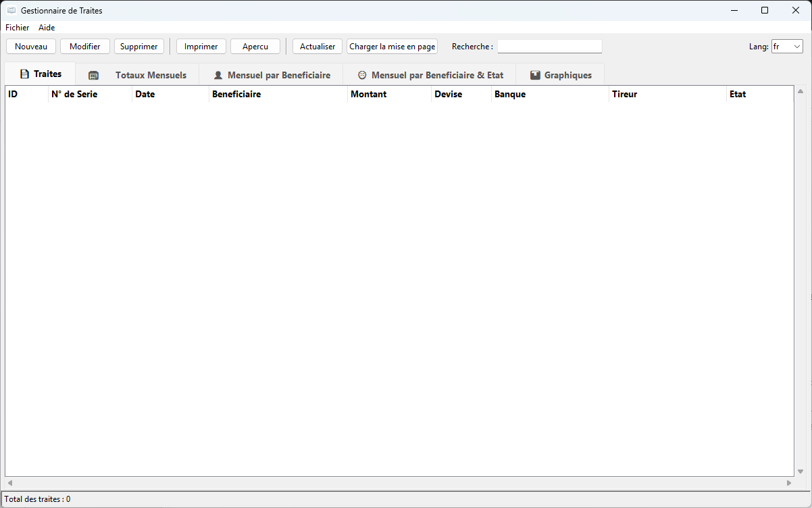
Task: Sort by the Date column header
Action: (171, 94)
